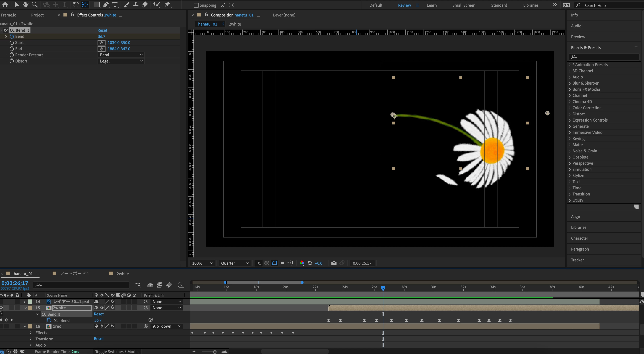Click Toggle Switches / Modes button
The image size is (644, 354).
(117, 351)
